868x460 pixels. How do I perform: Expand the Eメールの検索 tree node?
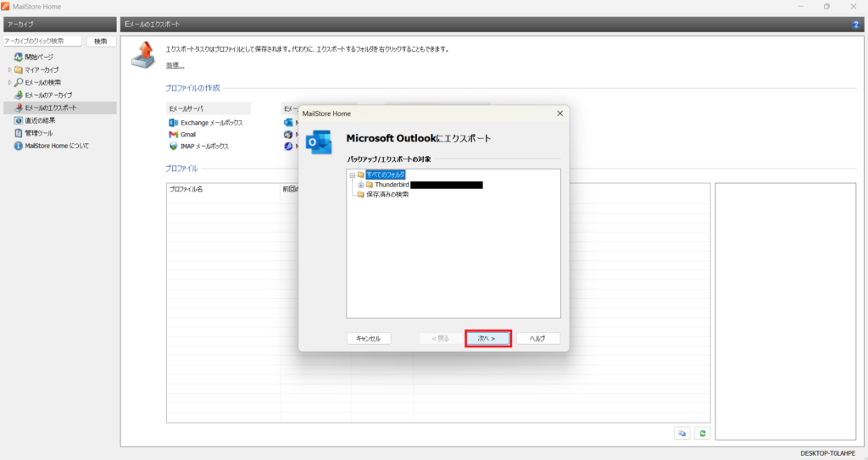point(9,82)
